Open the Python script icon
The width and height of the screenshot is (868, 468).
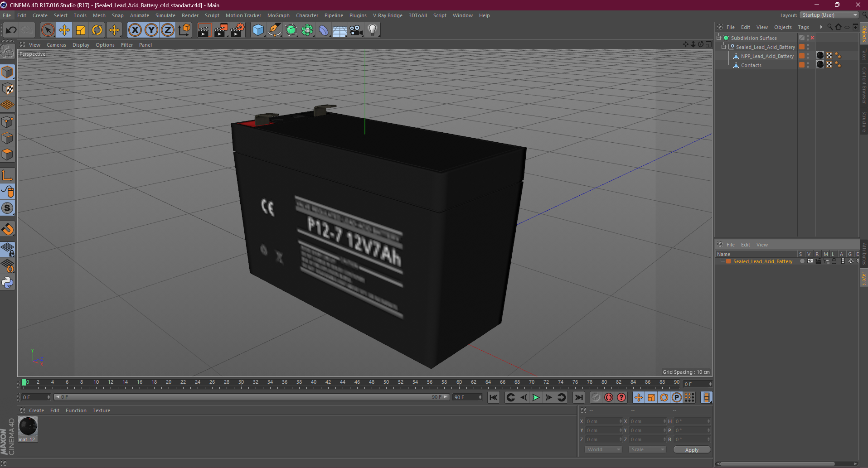click(8, 283)
